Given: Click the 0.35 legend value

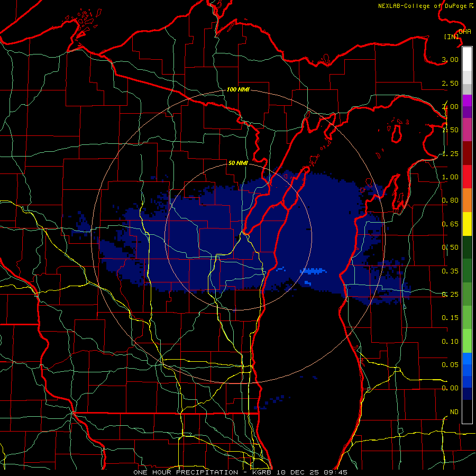Looking at the screenshot, I should click(x=450, y=271).
